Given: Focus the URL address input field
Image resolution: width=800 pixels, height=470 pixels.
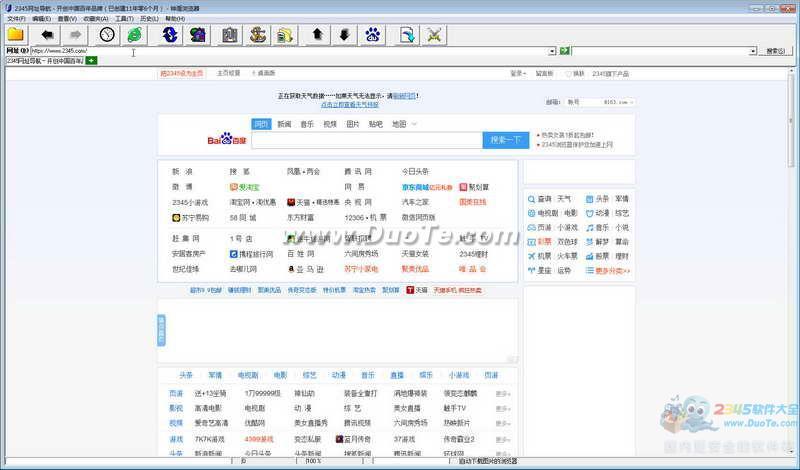Looking at the screenshot, I should click(289, 52).
